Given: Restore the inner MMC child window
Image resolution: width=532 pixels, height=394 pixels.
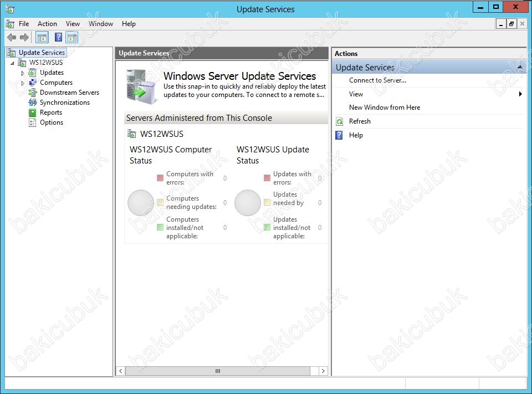Looking at the screenshot, I should click(x=511, y=24).
